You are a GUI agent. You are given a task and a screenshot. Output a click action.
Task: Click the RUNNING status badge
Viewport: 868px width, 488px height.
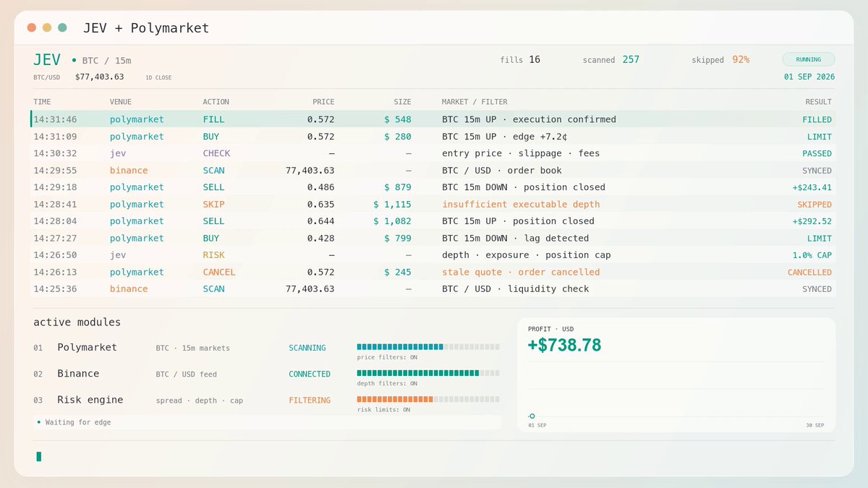coord(808,60)
